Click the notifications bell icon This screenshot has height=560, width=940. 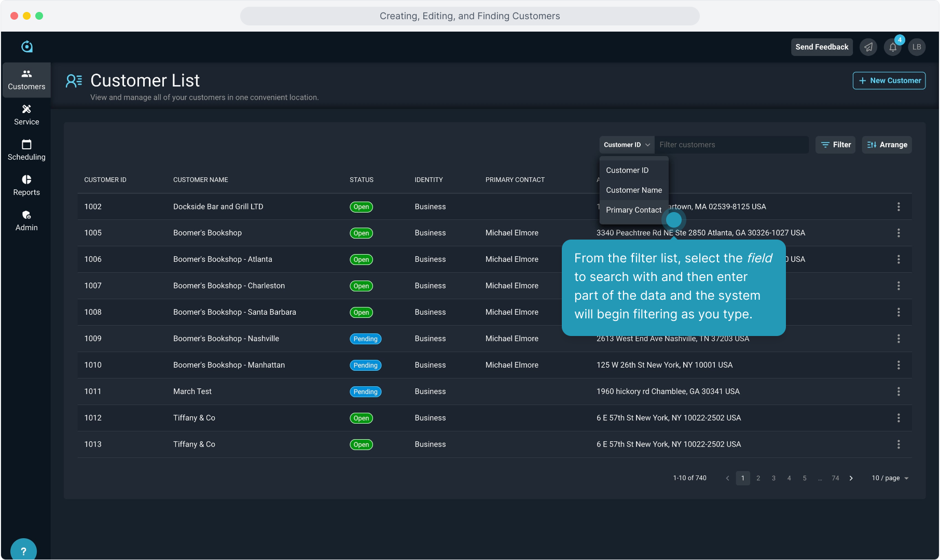[x=893, y=47]
